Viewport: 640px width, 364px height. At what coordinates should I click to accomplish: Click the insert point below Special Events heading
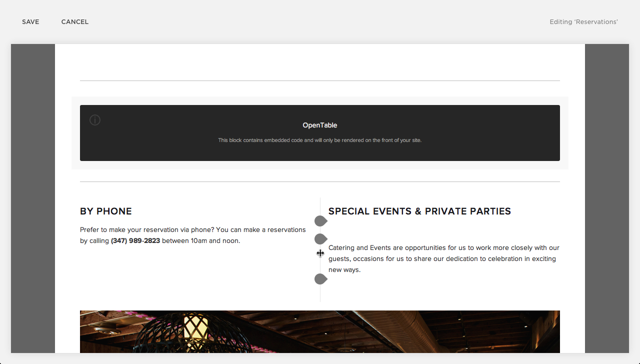pos(320,221)
